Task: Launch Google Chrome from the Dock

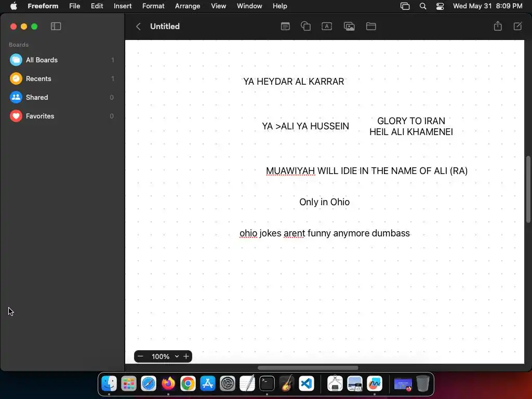Action: 188,384
